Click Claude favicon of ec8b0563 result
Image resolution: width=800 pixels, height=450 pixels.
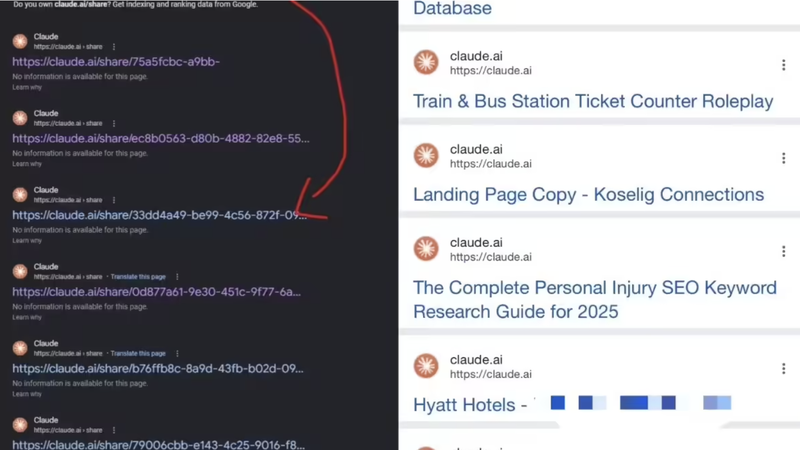click(20, 118)
